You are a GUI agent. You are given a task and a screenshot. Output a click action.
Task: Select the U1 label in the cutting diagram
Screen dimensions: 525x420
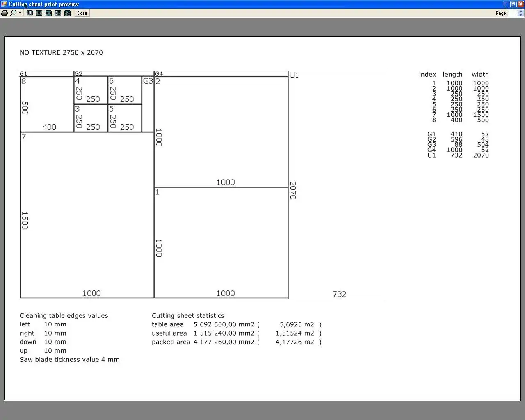294,75
